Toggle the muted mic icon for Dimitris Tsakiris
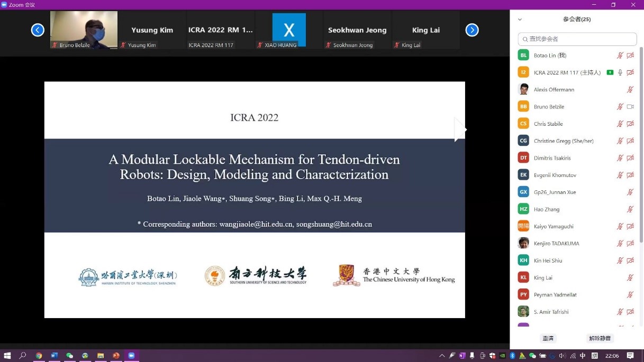The height and width of the screenshot is (362, 644). coord(620,158)
